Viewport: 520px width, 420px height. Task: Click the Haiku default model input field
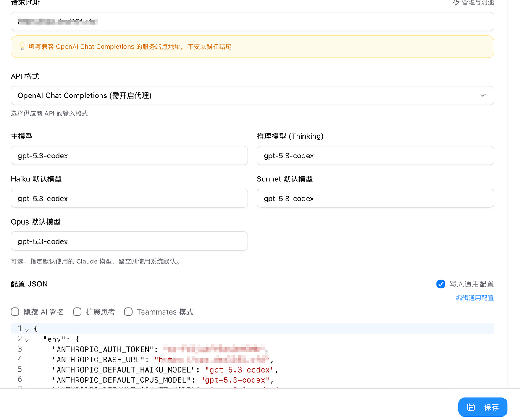coord(129,199)
